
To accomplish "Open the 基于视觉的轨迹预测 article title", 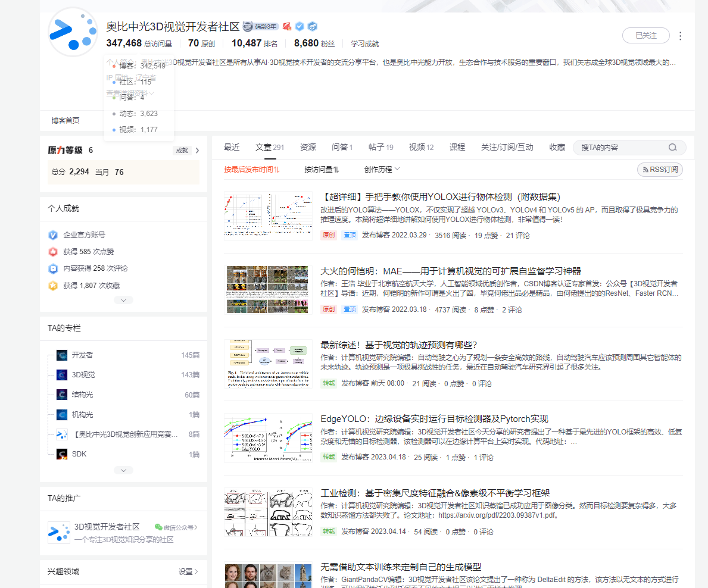I will [x=399, y=345].
